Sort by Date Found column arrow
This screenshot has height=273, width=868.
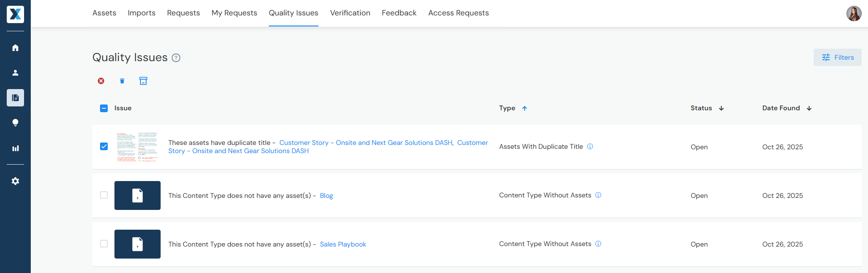click(809, 108)
